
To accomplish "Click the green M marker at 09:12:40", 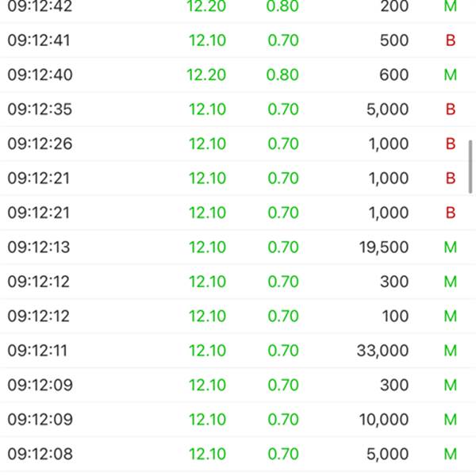I will coord(451,75).
